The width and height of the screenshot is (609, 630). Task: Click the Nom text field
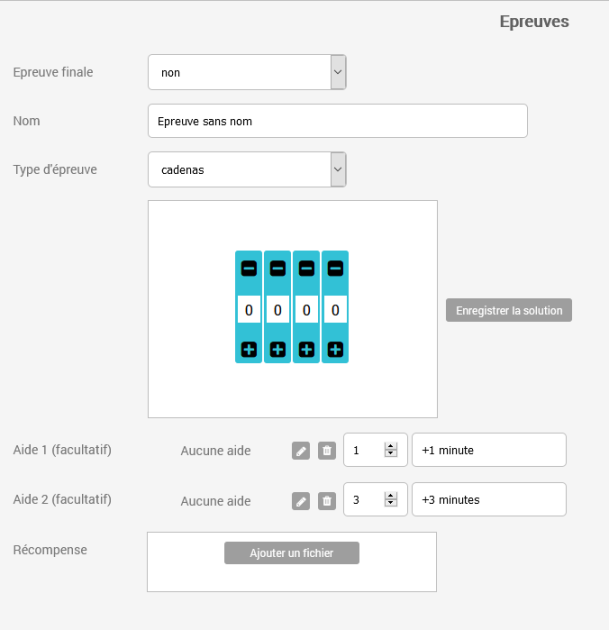pyautogui.click(x=337, y=121)
